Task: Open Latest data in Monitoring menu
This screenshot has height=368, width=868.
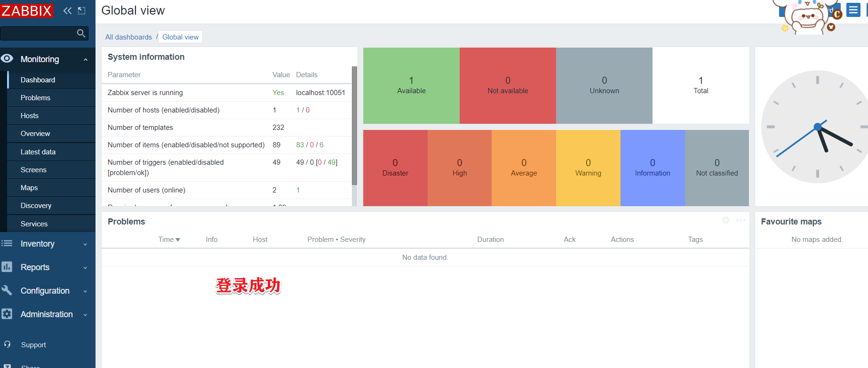Action: click(38, 152)
